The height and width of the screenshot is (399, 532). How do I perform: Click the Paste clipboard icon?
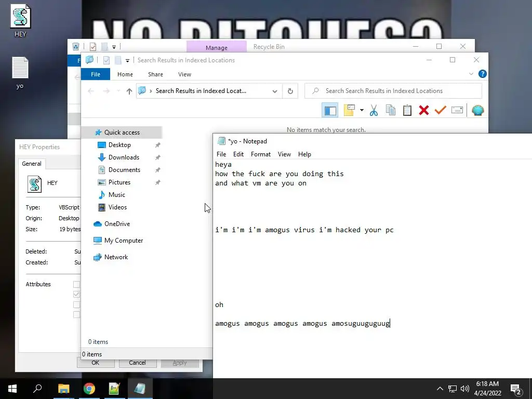point(407,110)
